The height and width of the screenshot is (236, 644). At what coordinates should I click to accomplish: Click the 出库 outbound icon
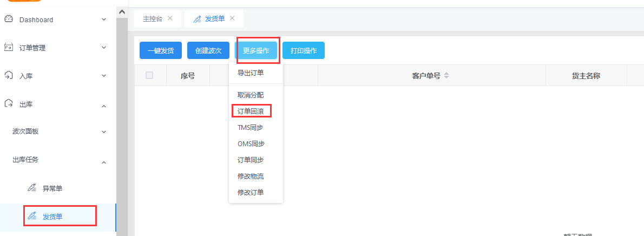(x=9, y=104)
